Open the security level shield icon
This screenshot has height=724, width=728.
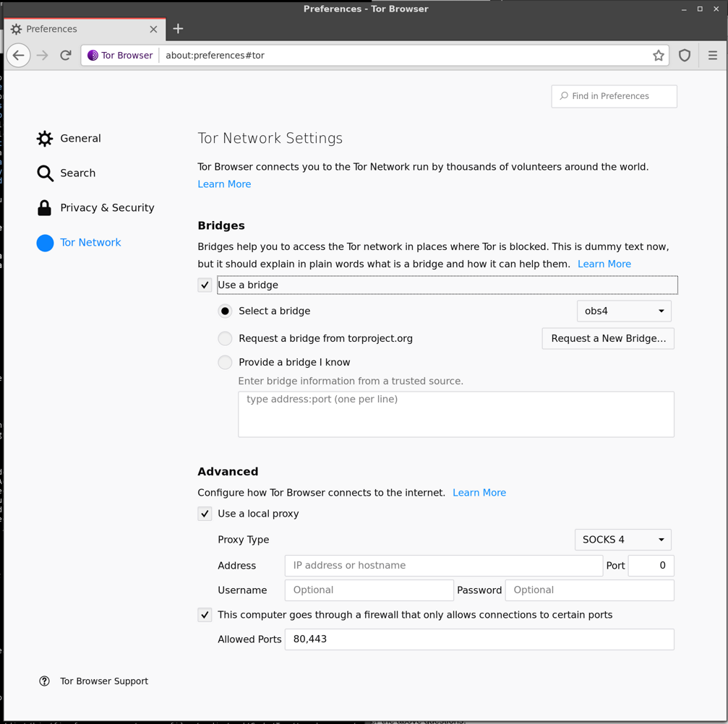[685, 56]
